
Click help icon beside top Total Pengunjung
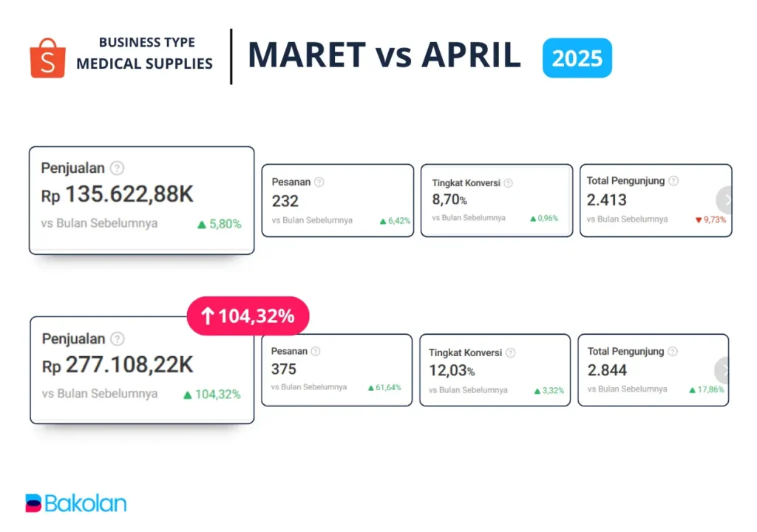pos(673,181)
